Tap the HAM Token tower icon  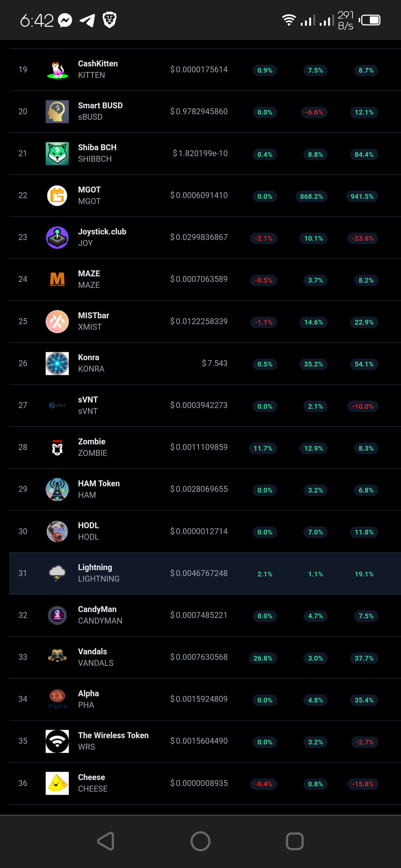(x=57, y=489)
